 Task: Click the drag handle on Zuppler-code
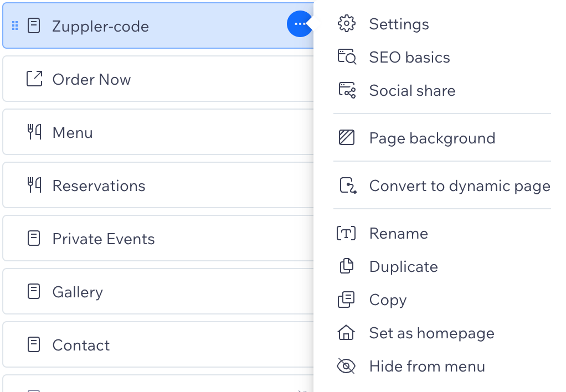click(x=15, y=25)
